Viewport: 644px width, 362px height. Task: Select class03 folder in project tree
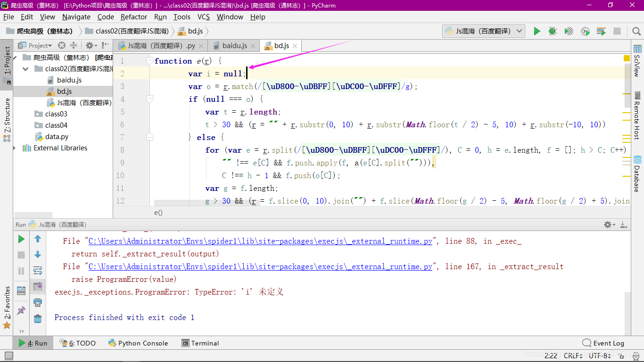56,114
